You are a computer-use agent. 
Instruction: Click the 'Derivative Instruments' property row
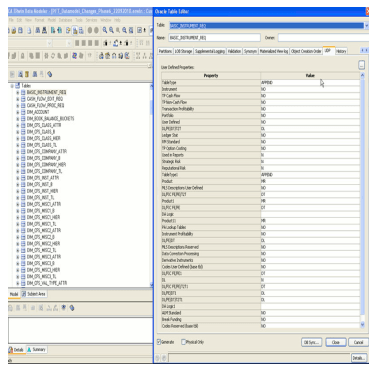point(260,260)
